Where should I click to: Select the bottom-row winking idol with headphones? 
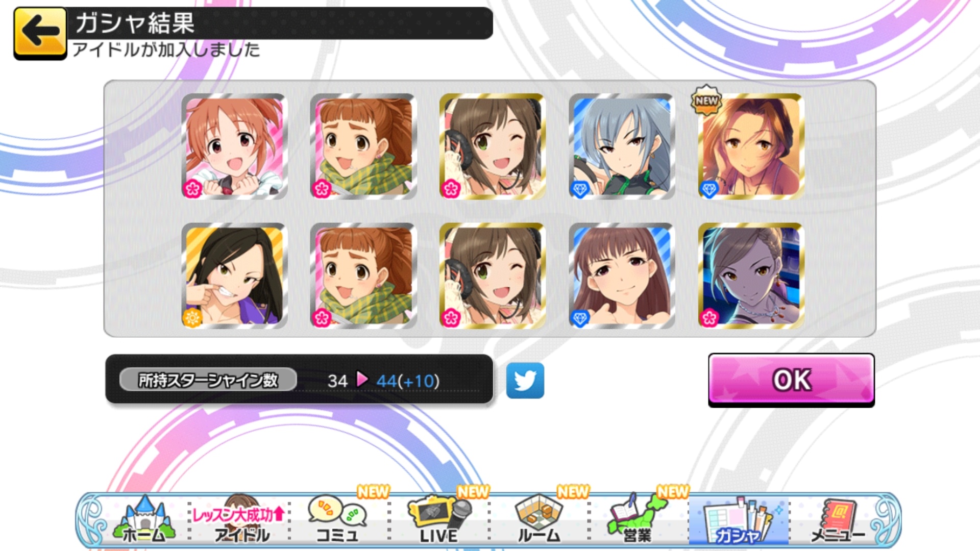coord(493,275)
